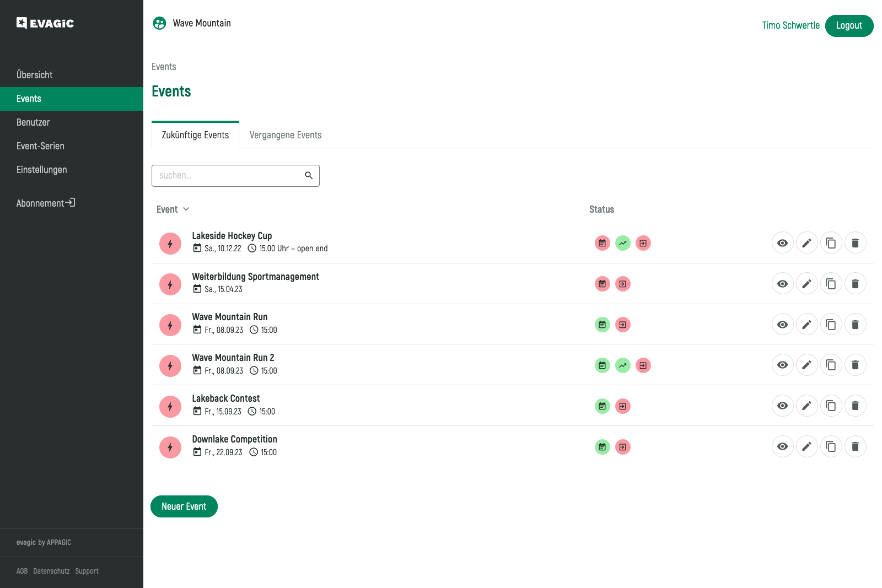Toggle visibility eye for Wave Mountain Run

click(x=782, y=325)
